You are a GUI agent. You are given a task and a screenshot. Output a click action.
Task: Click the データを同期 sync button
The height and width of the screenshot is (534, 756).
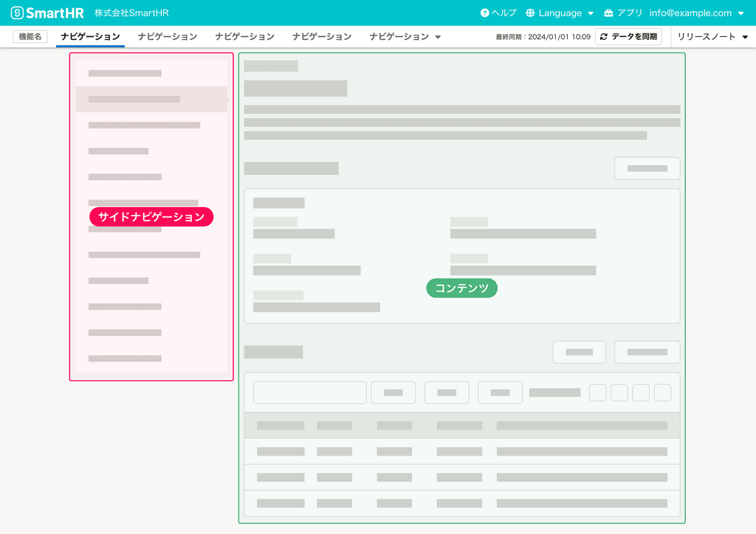[x=628, y=35]
